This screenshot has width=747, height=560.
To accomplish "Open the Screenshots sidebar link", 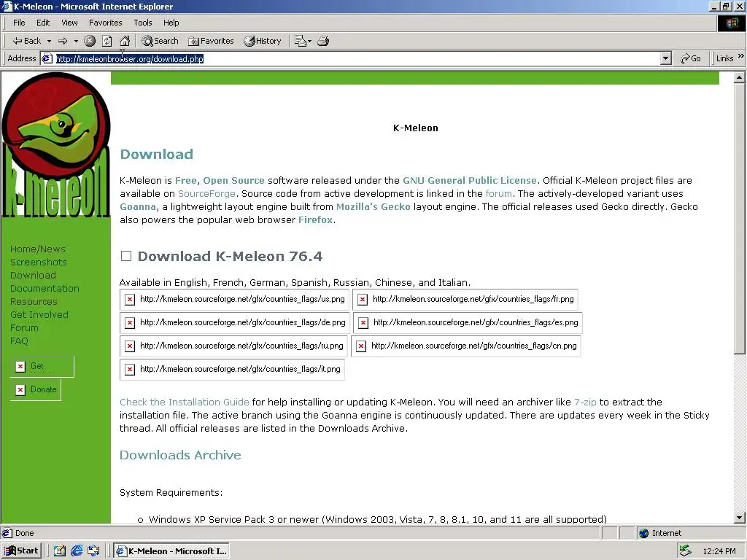I will 38,262.
